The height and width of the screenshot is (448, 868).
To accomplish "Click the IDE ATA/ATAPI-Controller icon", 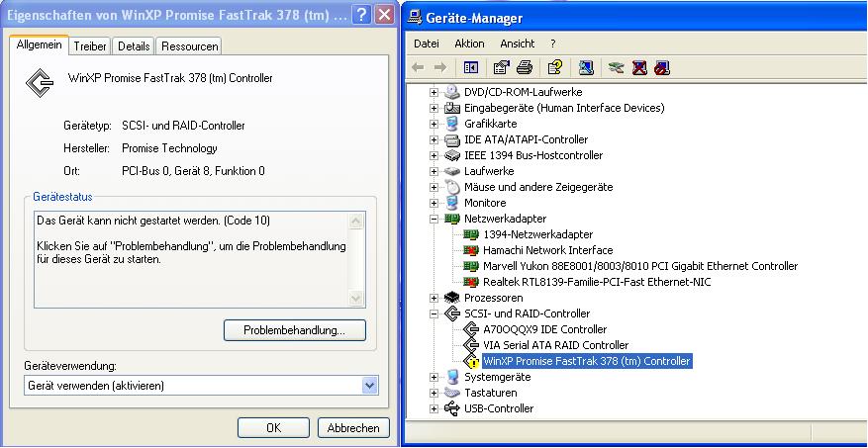I will click(x=452, y=139).
